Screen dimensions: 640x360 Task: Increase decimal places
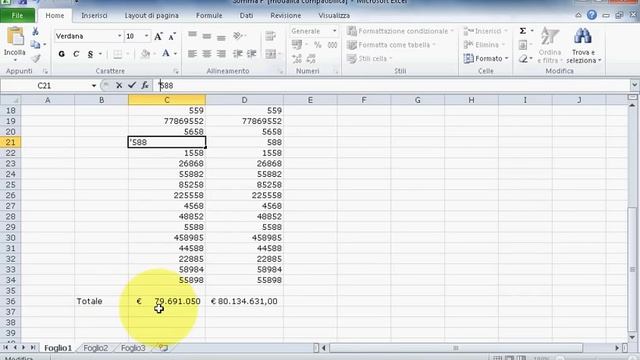tap(297, 58)
